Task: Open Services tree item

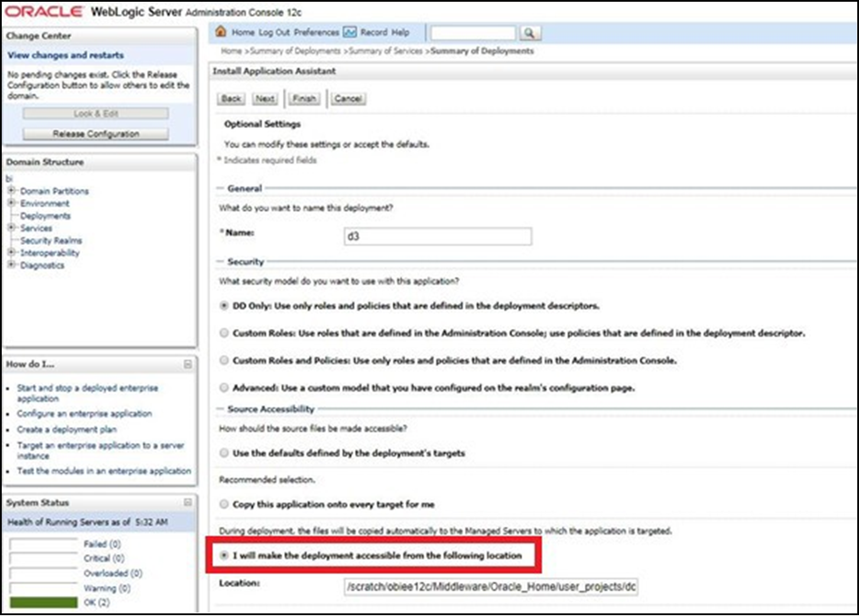Action: tap(36, 228)
